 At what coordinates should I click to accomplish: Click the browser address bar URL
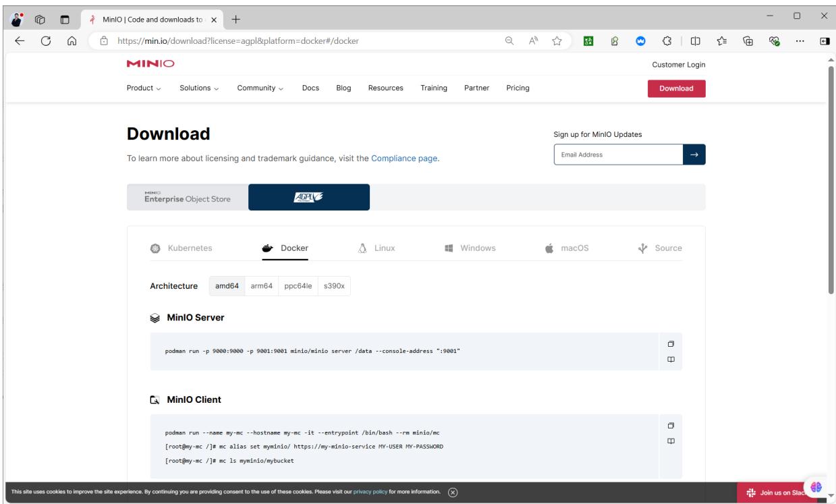pyautogui.click(x=238, y=40)
